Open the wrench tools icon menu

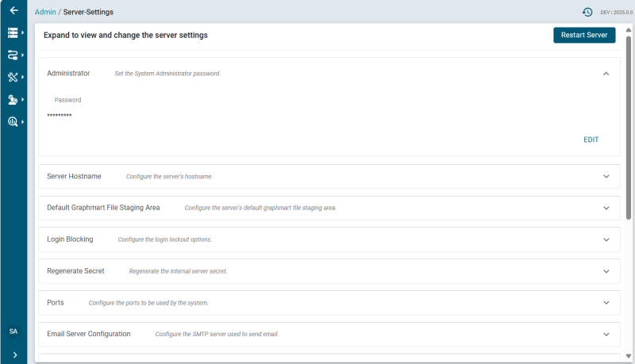click(13, 78)
